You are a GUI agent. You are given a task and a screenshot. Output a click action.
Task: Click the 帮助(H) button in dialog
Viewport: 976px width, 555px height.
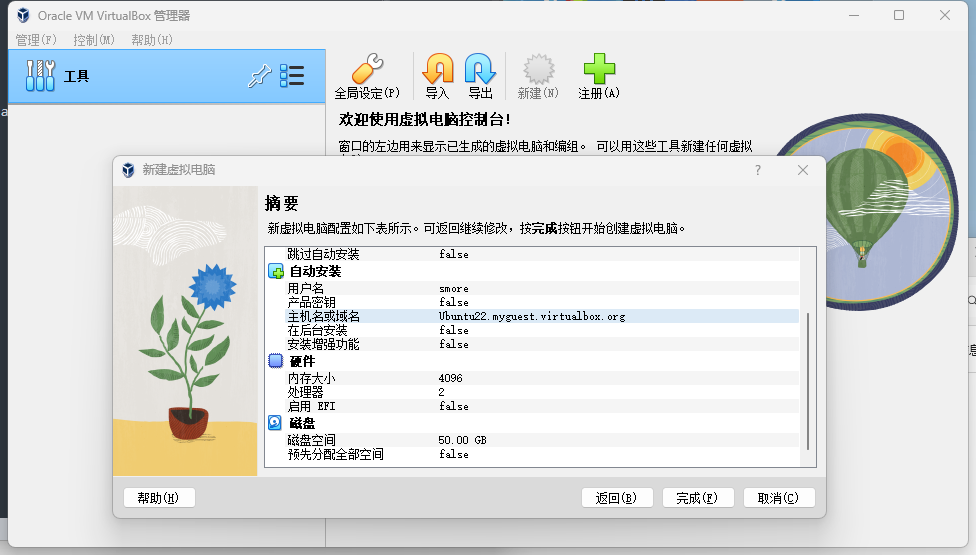[159, 498]
